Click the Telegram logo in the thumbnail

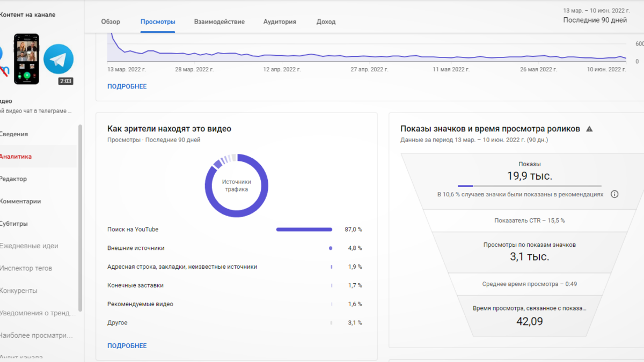[58, 59]
